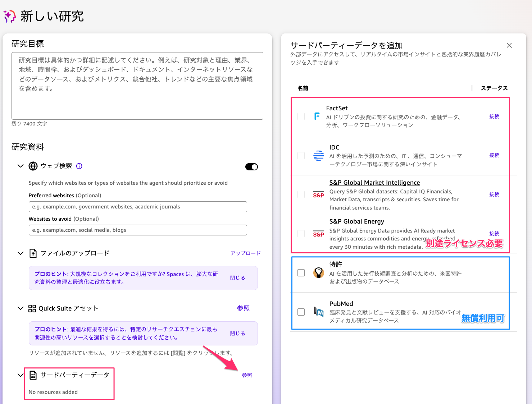Collapse the ウェブ検索 section
The image size is (532, 404).
pyautogui.click(x=21, y=166)
